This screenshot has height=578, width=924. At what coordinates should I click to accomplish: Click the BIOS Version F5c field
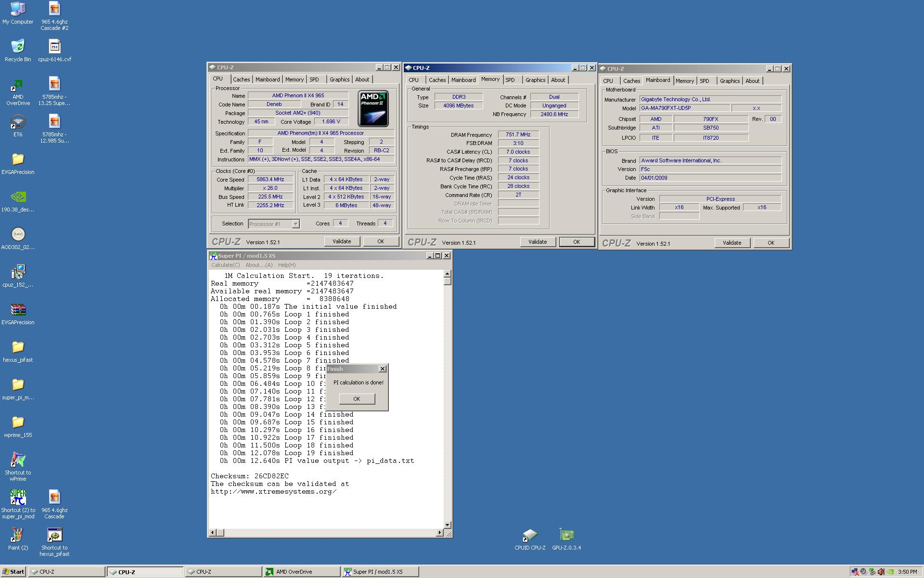coord(710,169)
